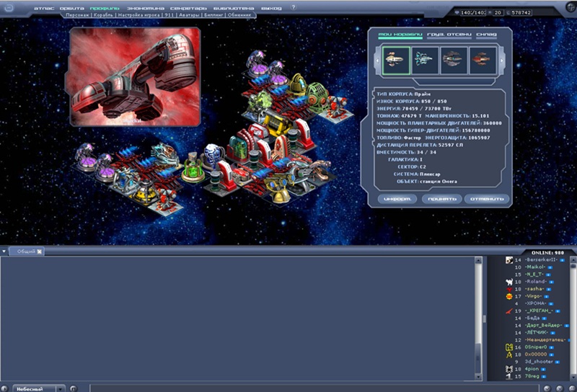
Task: Pick the second ship in the carousel
Action: [425, 61]
